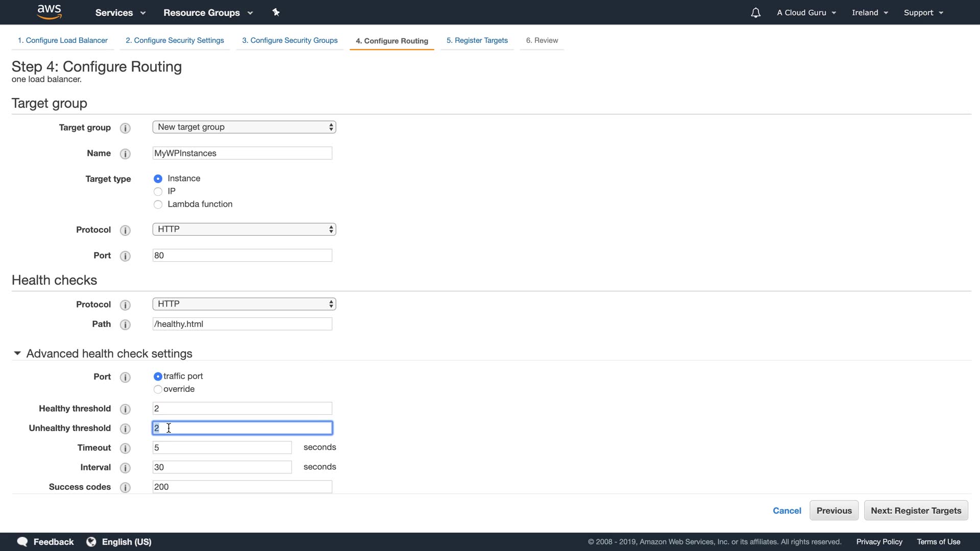Viewport: 980px width, 551px height.
Task: Click the AWS logo home icon
Action: click(49, 12)
